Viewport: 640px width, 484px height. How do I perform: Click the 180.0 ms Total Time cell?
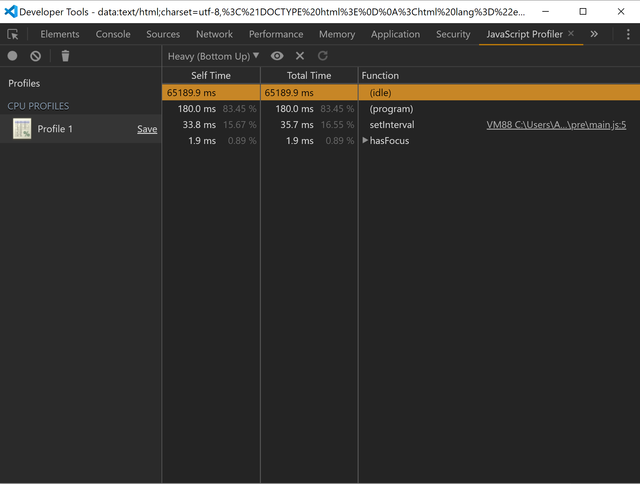coord(309,109)
